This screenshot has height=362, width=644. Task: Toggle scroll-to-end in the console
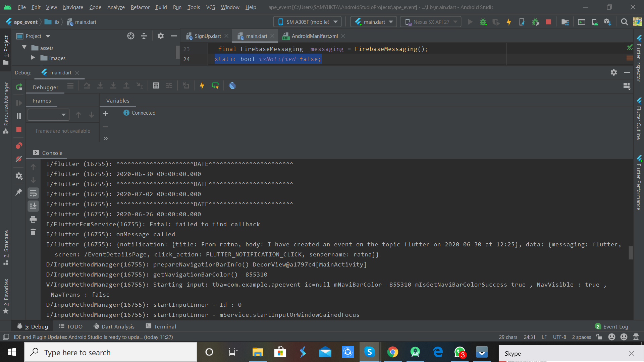pyautogui.click(x=33, y=206)
